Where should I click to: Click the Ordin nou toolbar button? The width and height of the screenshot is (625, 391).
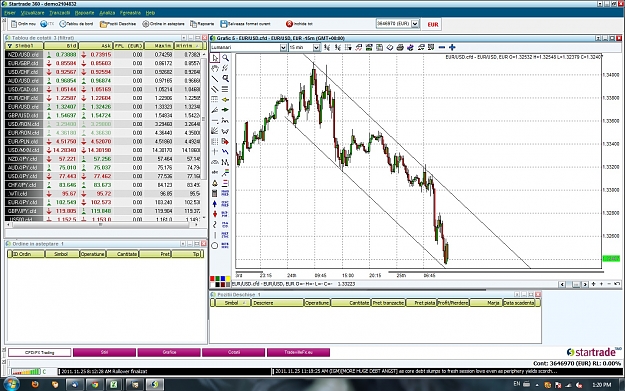pyautogui.click(x=23, y=24)
